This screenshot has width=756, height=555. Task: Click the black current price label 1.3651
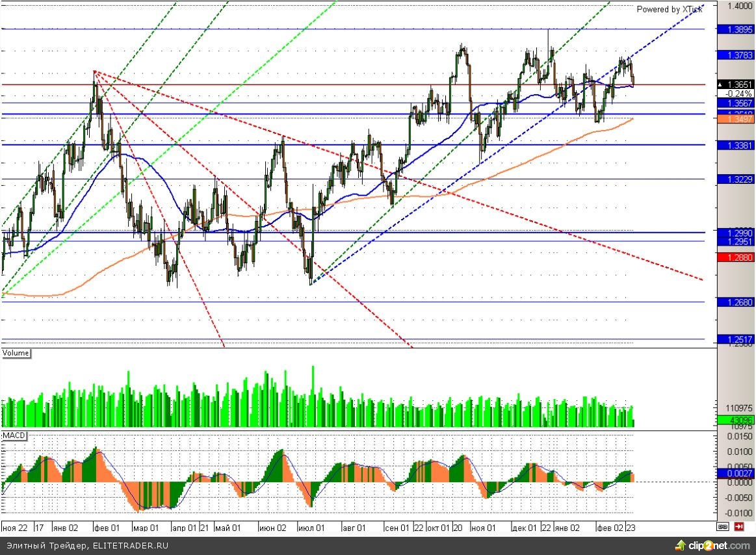click(x=736, y=84)
